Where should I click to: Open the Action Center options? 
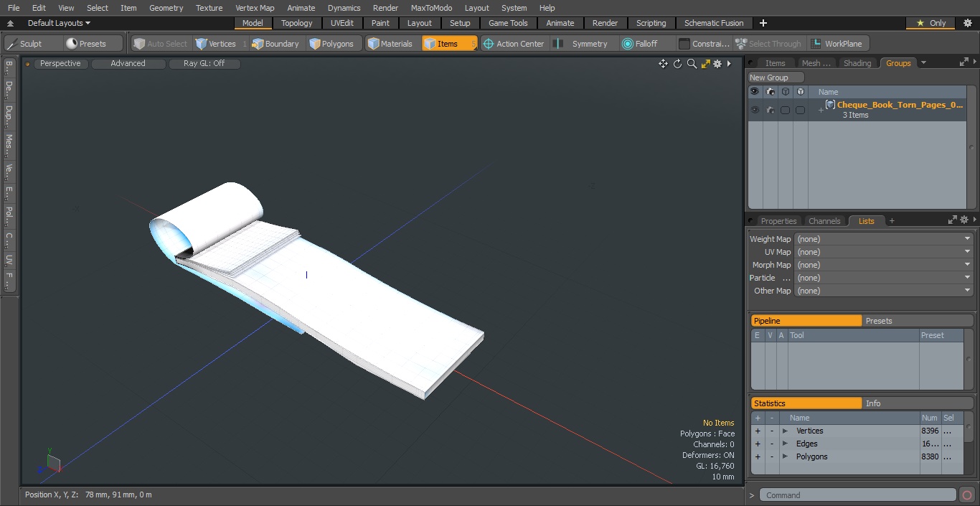click(x=514, y=44)
